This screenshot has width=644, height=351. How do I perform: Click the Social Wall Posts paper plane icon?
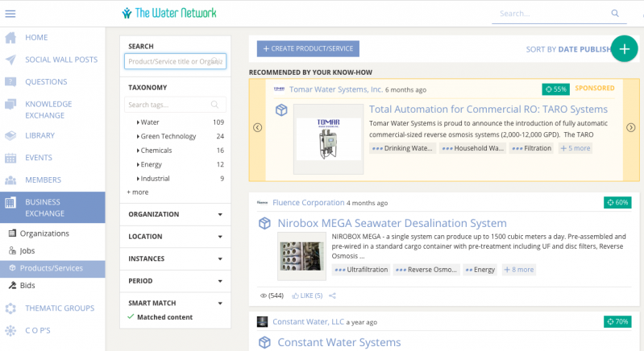[10, 60]
